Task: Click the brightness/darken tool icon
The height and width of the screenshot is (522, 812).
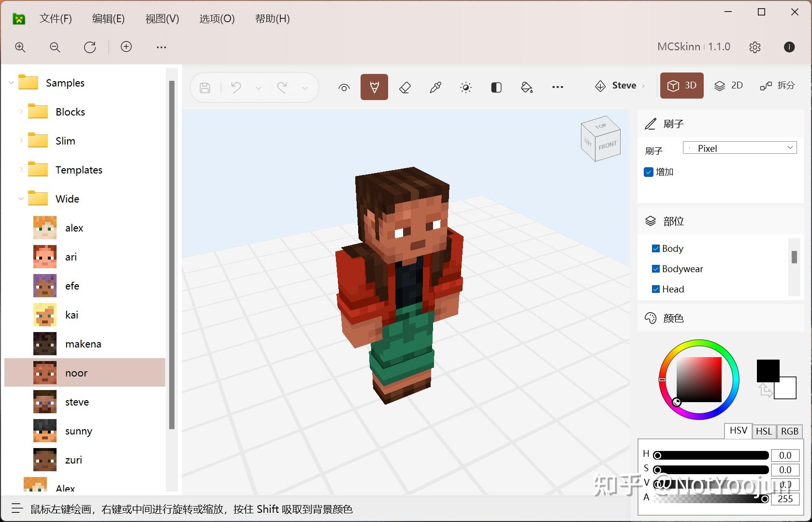Action: point(465,87)
